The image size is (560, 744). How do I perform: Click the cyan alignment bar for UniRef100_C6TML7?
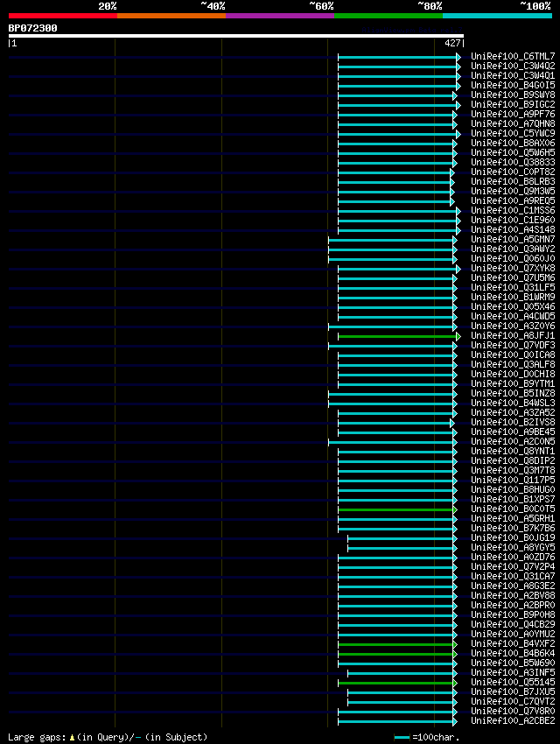[399, 57]
